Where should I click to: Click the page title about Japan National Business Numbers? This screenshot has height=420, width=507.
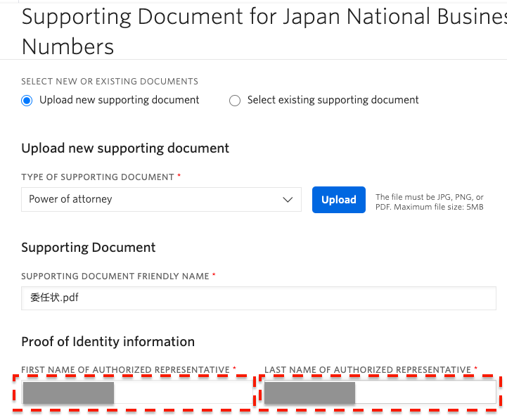264,32
